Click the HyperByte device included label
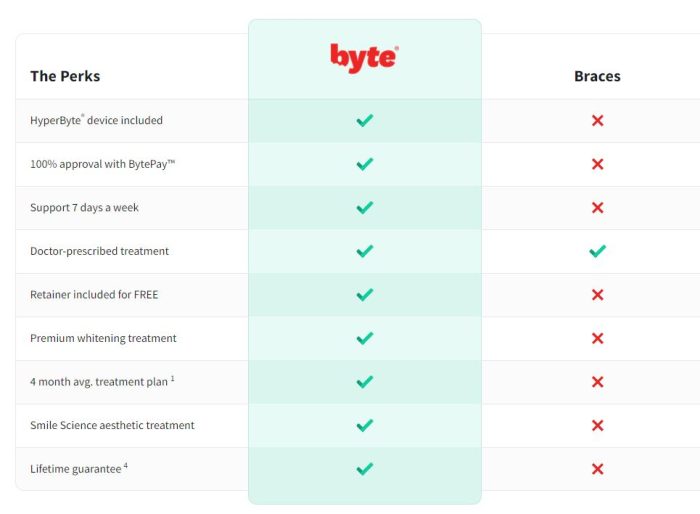This screenshot has height=514, width=700. click(x=96, y=120)
